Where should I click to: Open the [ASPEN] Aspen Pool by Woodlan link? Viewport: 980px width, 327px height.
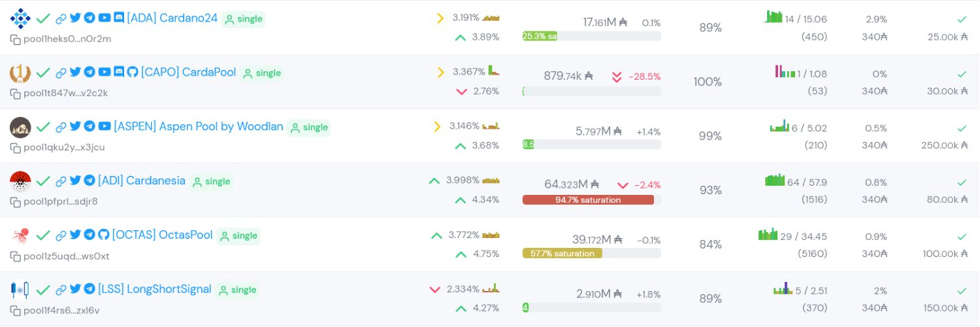point(198,127)
